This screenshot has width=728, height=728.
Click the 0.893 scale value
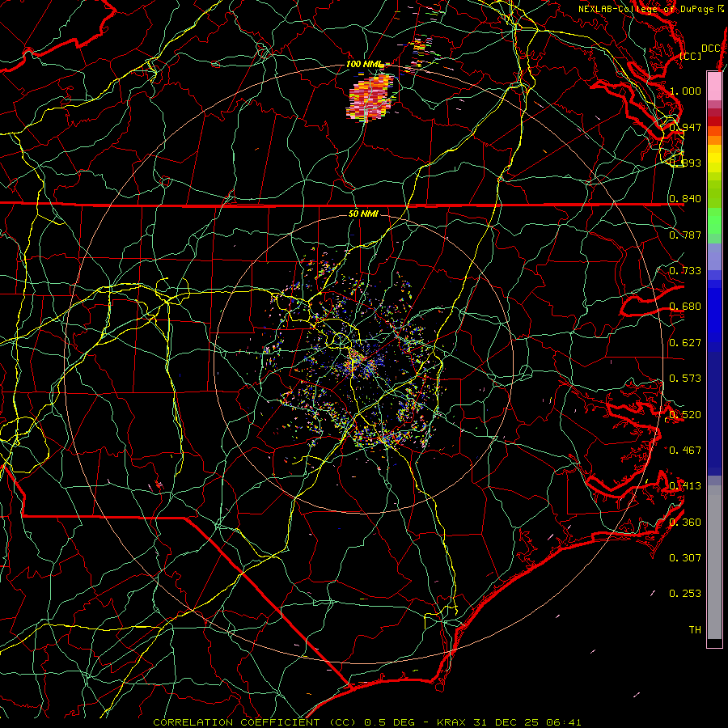tap(685, 163)
